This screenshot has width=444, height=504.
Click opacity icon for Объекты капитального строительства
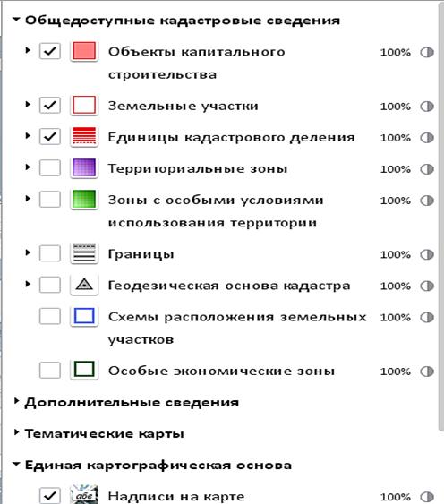[427, 52]
